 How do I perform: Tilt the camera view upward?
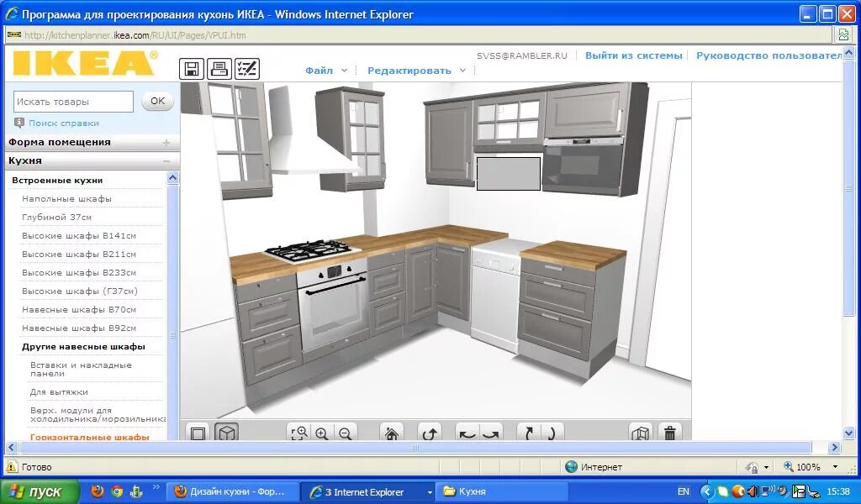[529, 433]
